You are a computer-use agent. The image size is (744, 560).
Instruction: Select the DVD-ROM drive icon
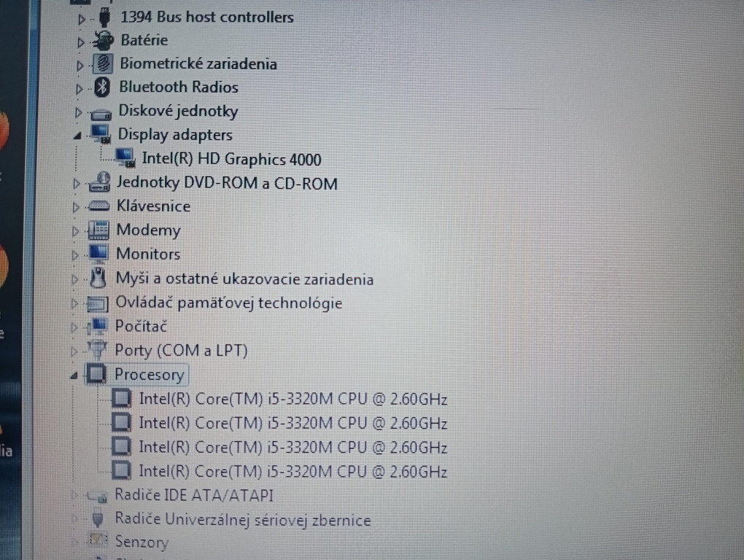click(x=99, y=182)
